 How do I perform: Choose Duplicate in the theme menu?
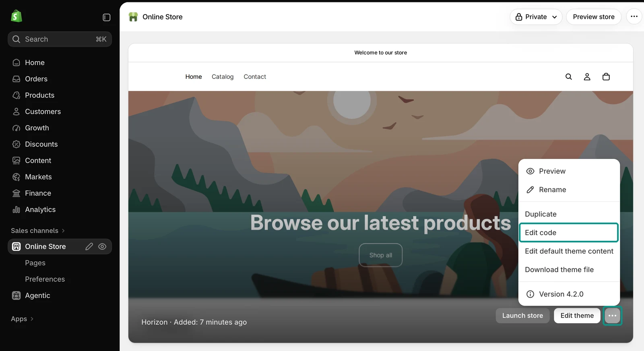tap(569, 214)
